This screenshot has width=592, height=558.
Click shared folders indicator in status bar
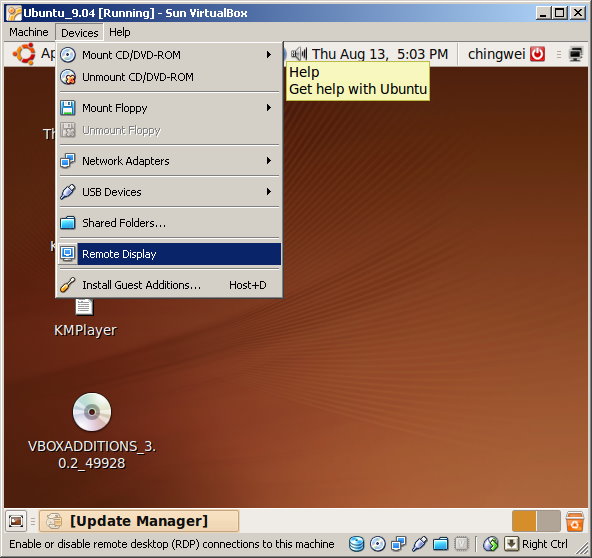[x=440, y=544]
